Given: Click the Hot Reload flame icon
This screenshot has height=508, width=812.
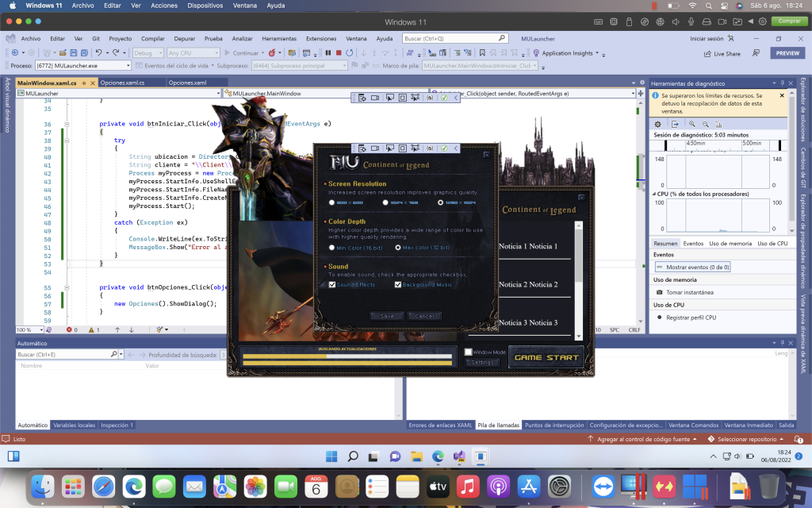Looking at the screenshot, I should coord(272,53).
